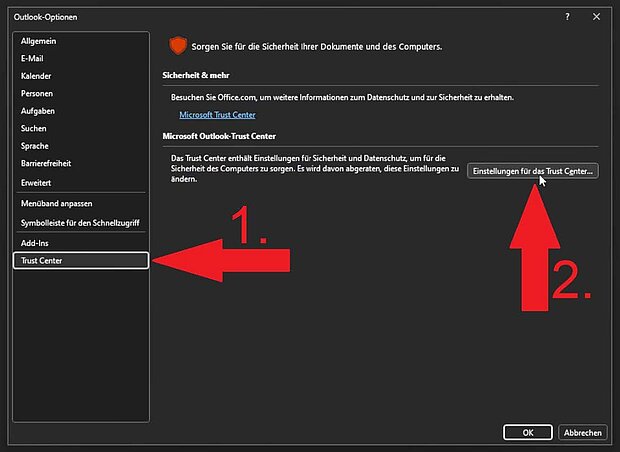Click the 'Das Trust Center enthält' paragraph
Screen dimensions: 620x452
315,168
